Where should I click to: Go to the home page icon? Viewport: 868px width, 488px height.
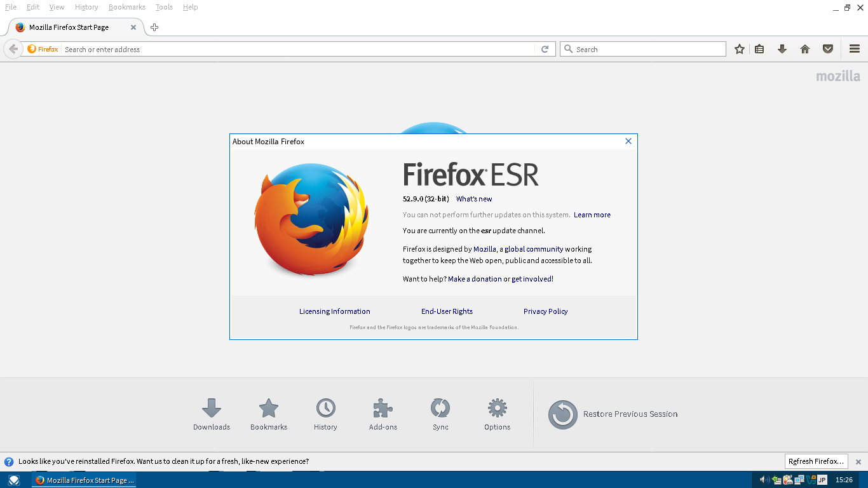(805, 49)
